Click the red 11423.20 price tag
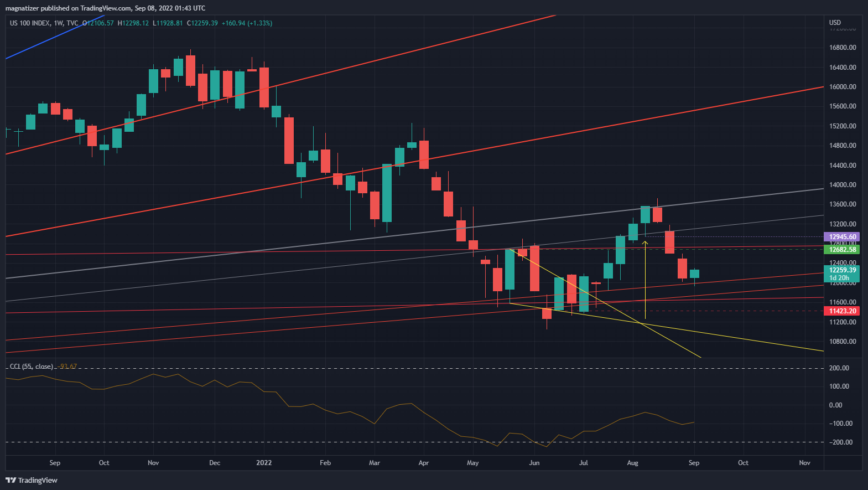This screenshot has height=490, width=868. tap(843, 311)
